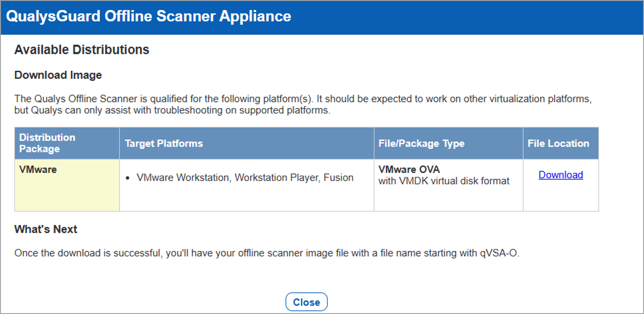Click the sentence starting 'The Qualys Offline Scanner'
This screenshot has width=644, height=314.
[x=303, y=99]
